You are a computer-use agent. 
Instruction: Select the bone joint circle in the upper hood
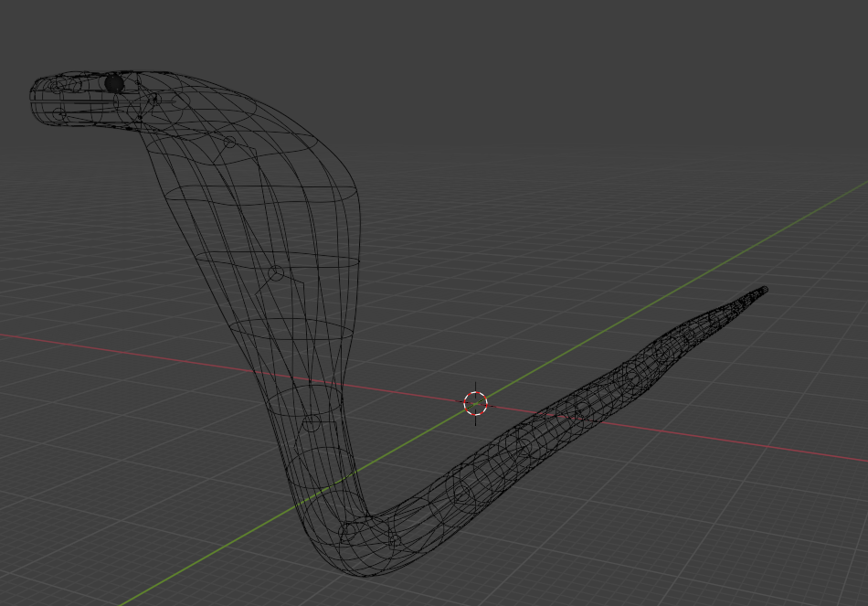pyautogui.click(x=229, y=143)
